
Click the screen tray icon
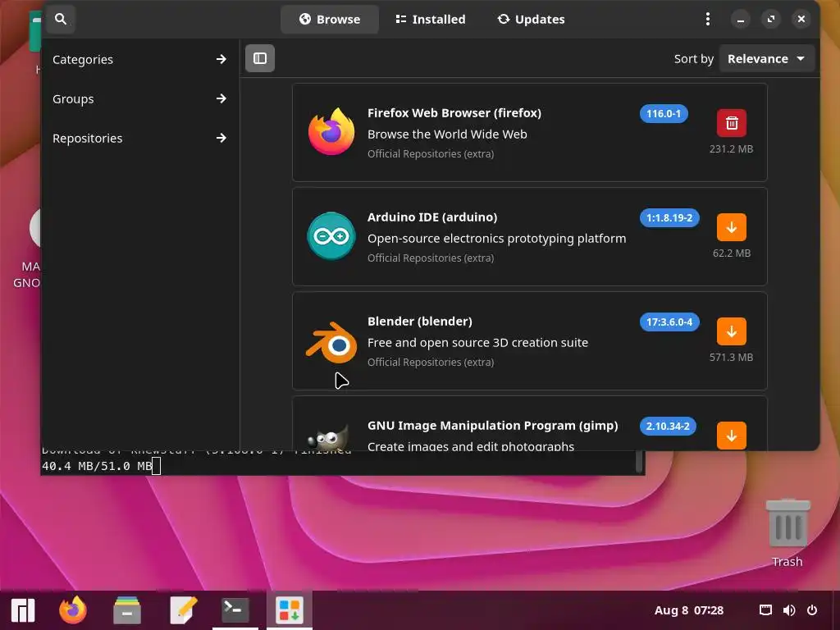pos(765,610)
